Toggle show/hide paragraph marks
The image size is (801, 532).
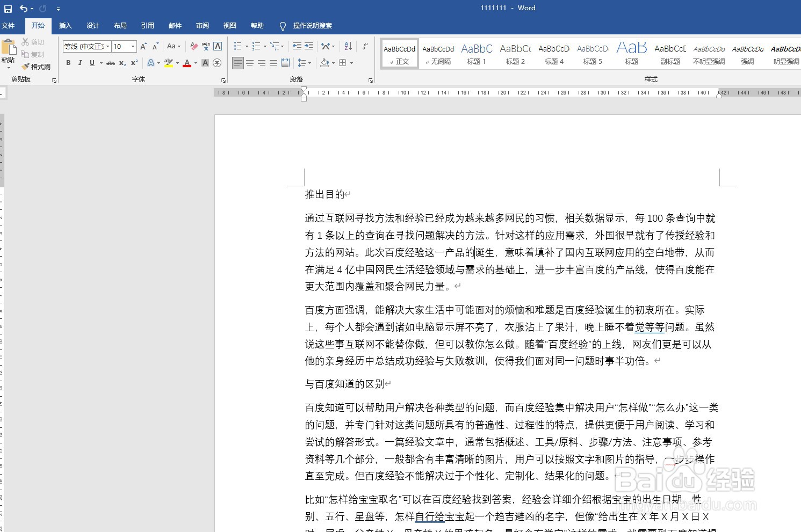pos(365,47)
